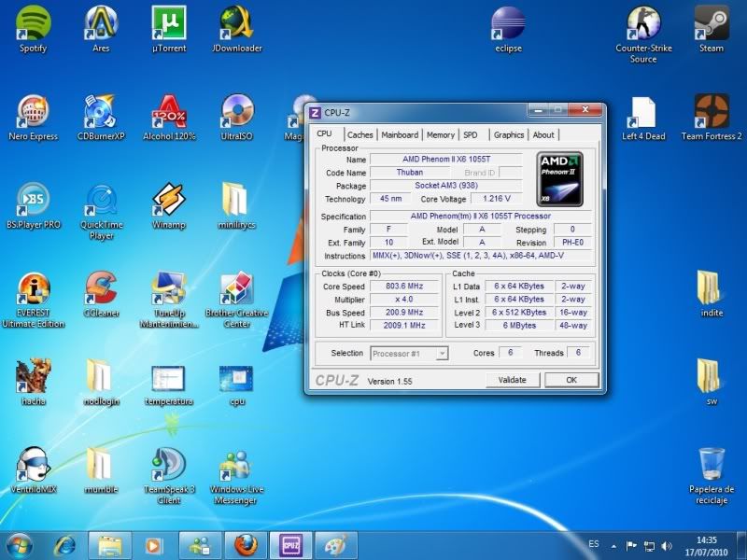The height and width of the screenshot is (560, 747).
Task: Open the volume control in system tray
Action: (x=667, y=546)
